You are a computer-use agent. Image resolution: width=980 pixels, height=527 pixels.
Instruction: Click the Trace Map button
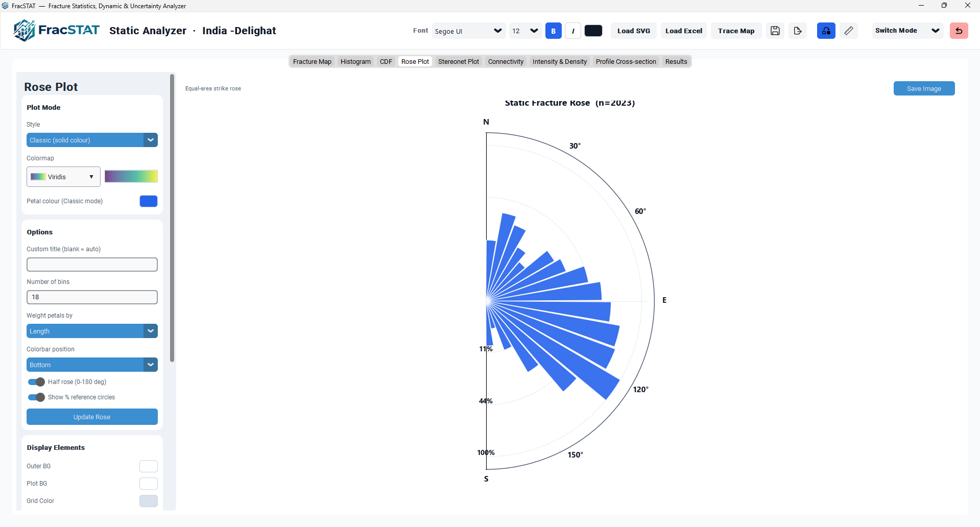click(x=736, y=31)
